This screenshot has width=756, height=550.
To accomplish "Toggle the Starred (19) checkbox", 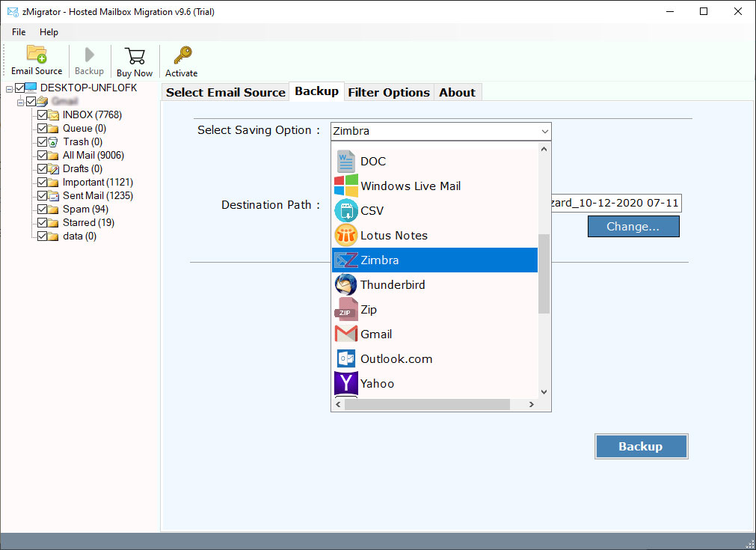I will click(43, 223).
